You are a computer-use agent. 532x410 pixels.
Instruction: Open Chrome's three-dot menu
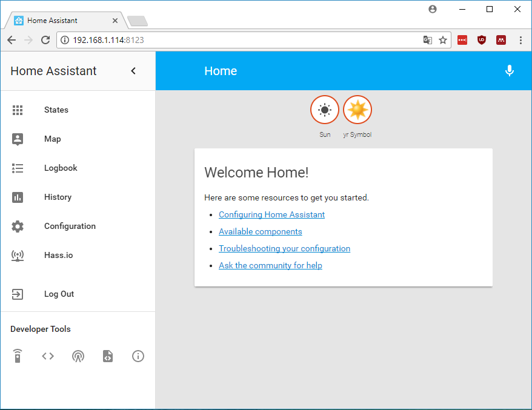pyautogui.click(x=521, y=39)
